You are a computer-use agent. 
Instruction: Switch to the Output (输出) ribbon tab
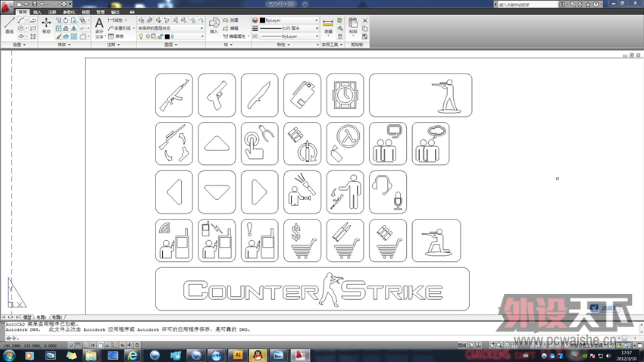coord(115,12)
